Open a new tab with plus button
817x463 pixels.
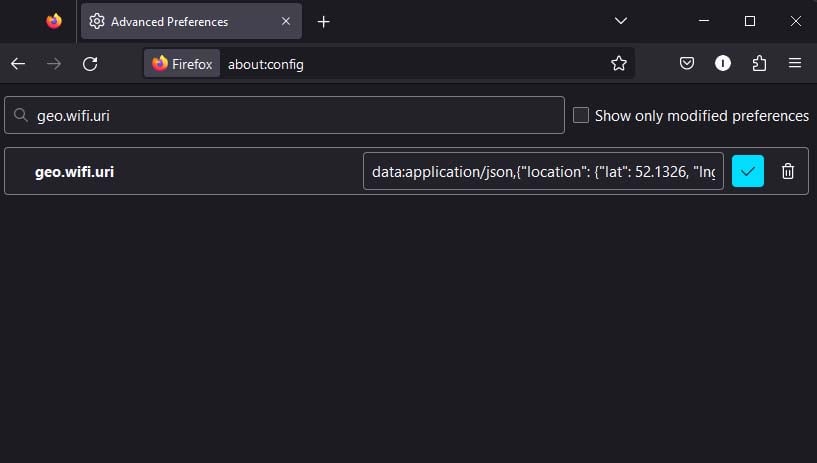coord(323,21)
